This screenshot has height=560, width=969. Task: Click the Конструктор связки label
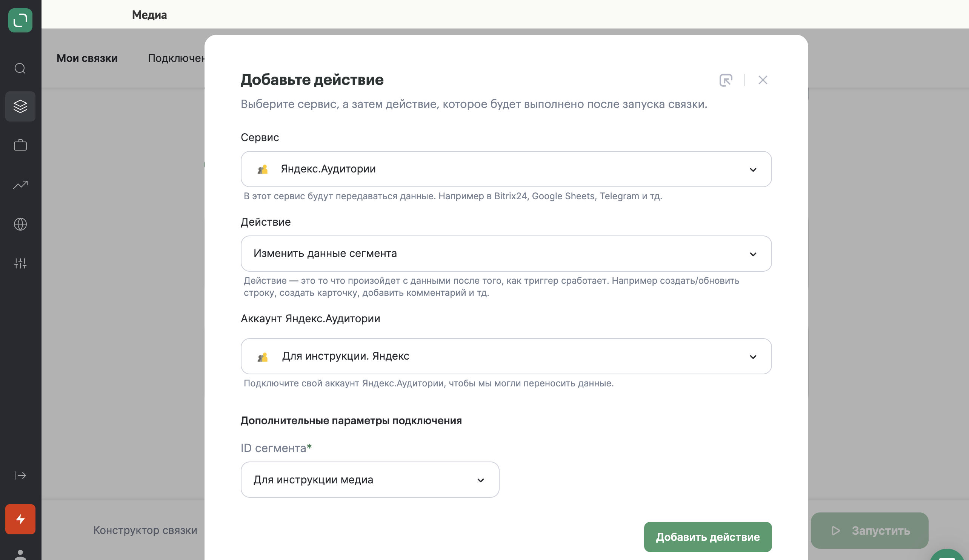pyautogui.click(x=145, y=531)
